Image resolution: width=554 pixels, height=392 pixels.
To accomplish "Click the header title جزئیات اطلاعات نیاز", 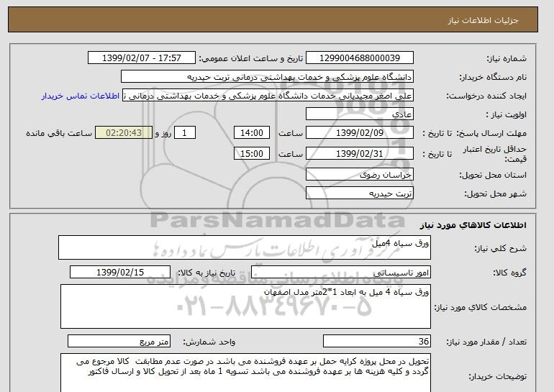I will 483,19.
